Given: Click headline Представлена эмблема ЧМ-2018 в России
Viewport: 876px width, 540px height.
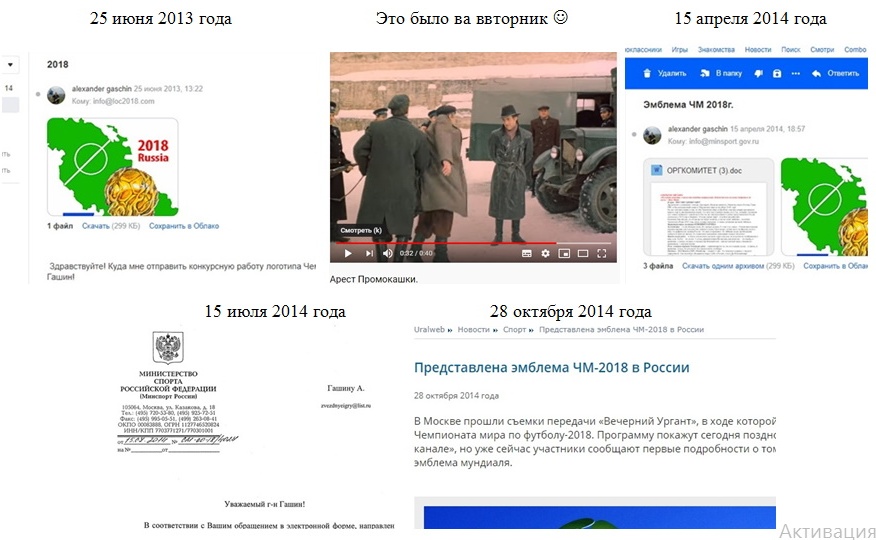Looking at the screenshot, I should [x=551, y=367].
